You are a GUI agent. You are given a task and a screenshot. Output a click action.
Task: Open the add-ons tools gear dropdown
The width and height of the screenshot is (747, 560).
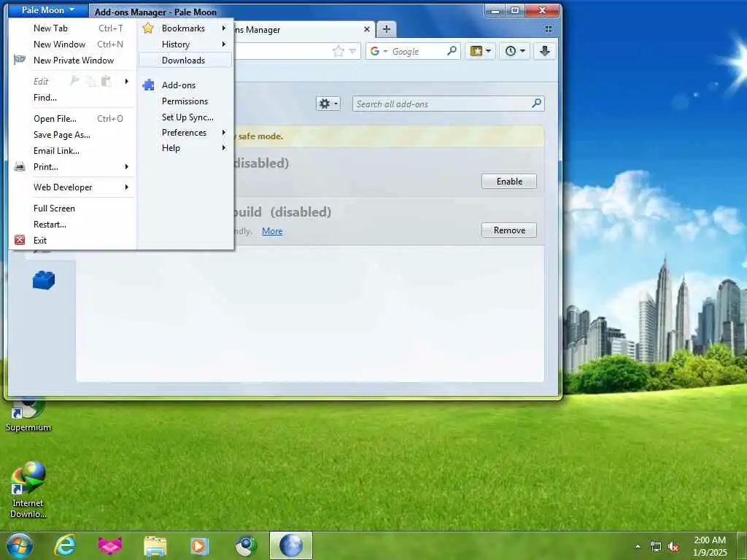point(328,104)
